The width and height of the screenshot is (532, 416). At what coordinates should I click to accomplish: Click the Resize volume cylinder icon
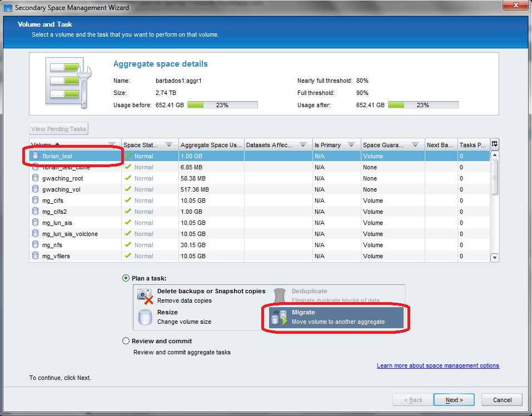pos(145,318)
